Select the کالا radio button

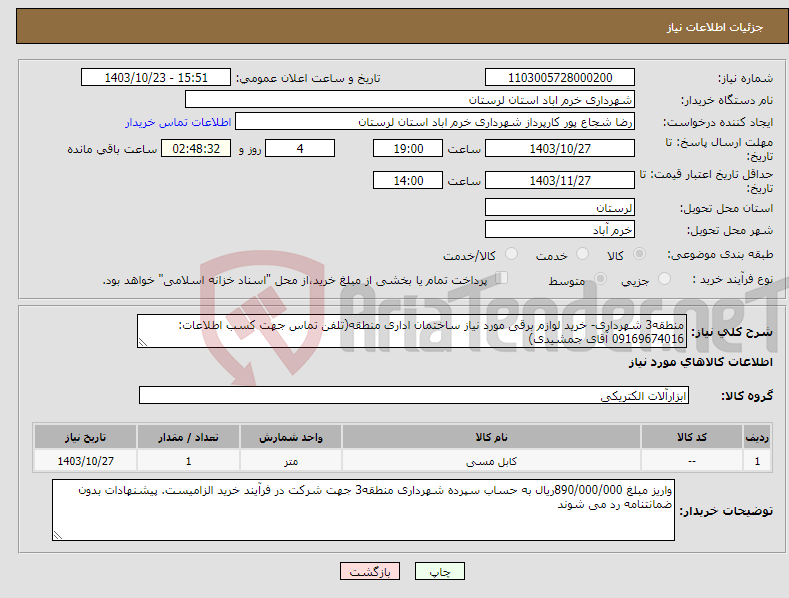[640, 254]
